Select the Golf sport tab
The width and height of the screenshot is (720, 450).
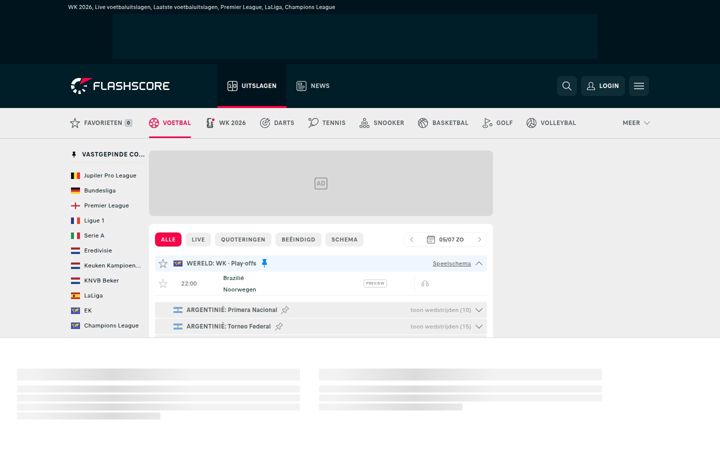[x=497, y=123]
